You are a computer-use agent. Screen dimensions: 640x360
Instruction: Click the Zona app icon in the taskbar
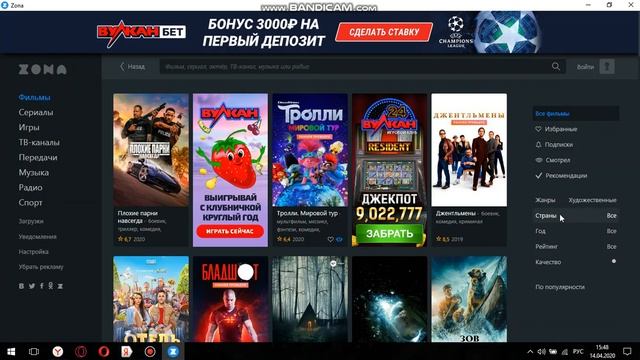point(173,351)
